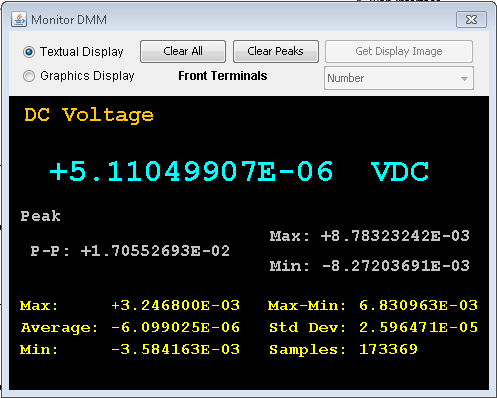
Task: Click the Clear All button
Action: [x=183, y=51]
